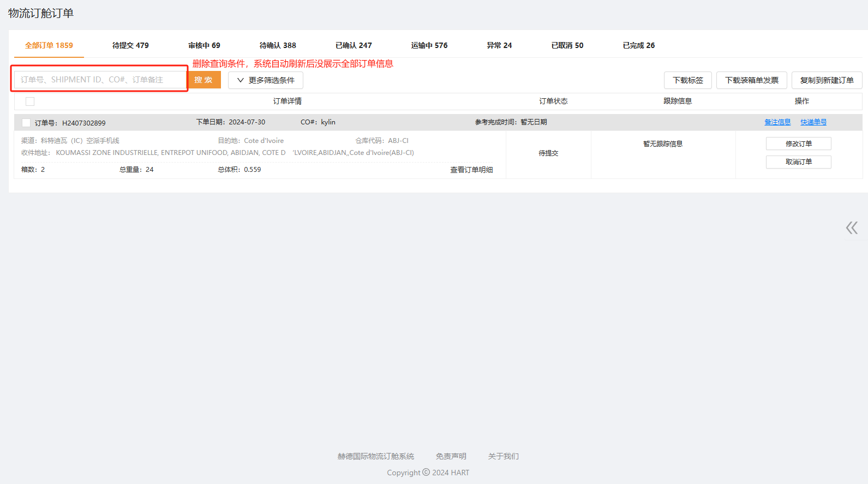Open the 审核中 69 tab
The height and width of the screenshot is (484, 868).
(204, 45)
